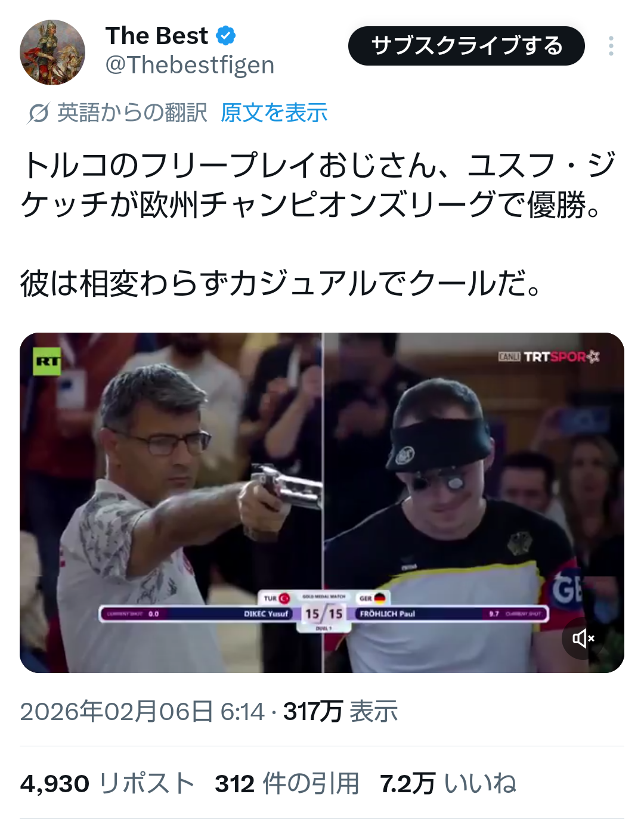Open The Best display name
This screenshot has width=644, height=828.
157,36
